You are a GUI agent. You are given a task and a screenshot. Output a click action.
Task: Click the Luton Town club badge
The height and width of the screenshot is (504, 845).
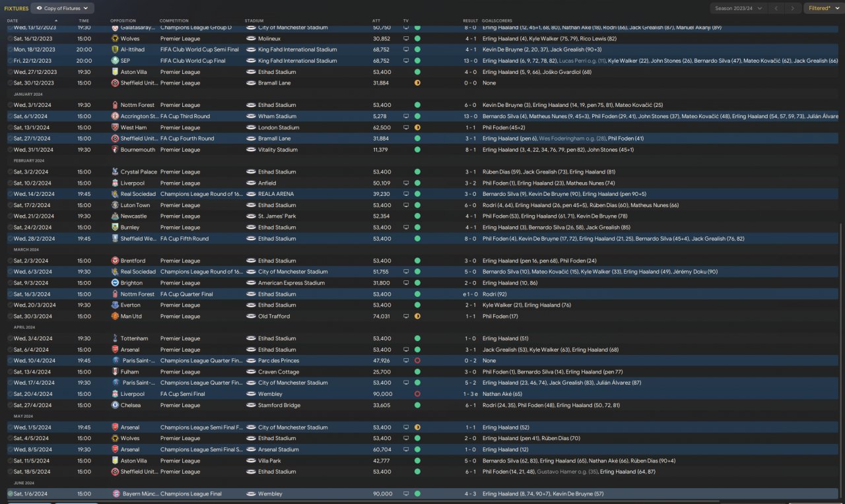click(x=116, y=205)
